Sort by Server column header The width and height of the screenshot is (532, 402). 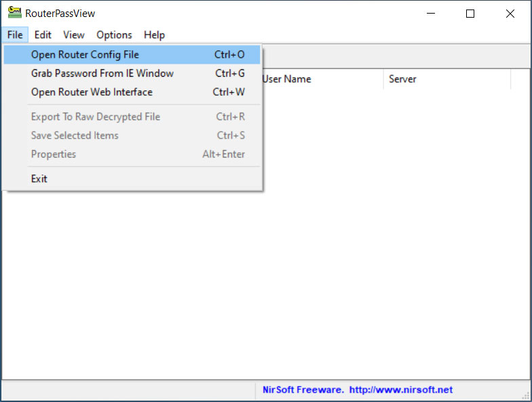446,79
